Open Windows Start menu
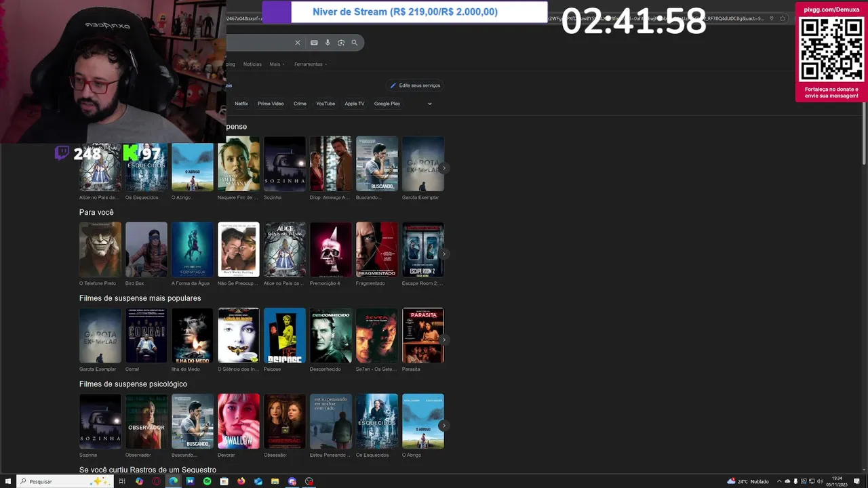Screen dimensions: 868x488 (x=8, y=481)
